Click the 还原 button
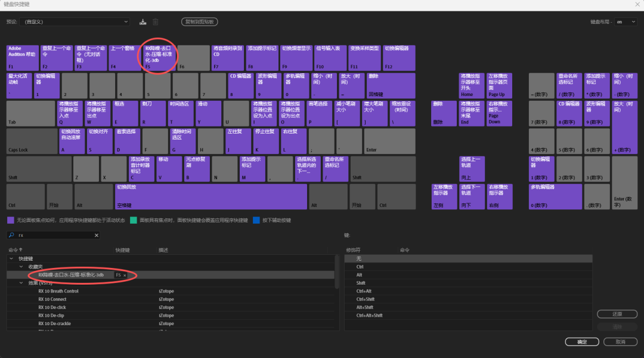 coord(617,314)
